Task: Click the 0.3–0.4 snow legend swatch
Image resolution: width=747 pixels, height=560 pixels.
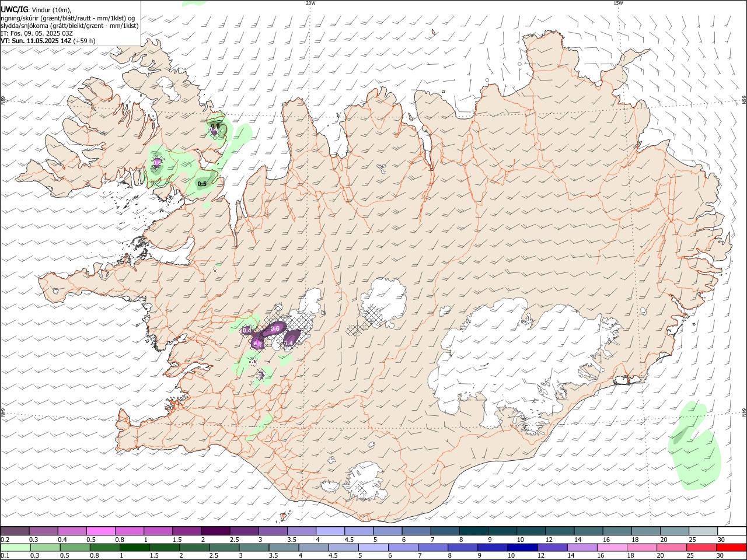Action: coord(43,531)
